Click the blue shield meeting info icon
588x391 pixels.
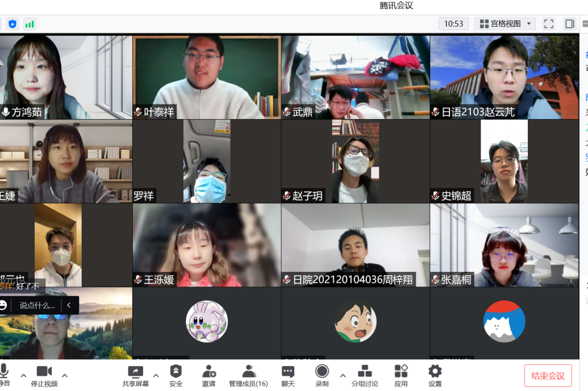pyautogui.click(x=12, y=24)
